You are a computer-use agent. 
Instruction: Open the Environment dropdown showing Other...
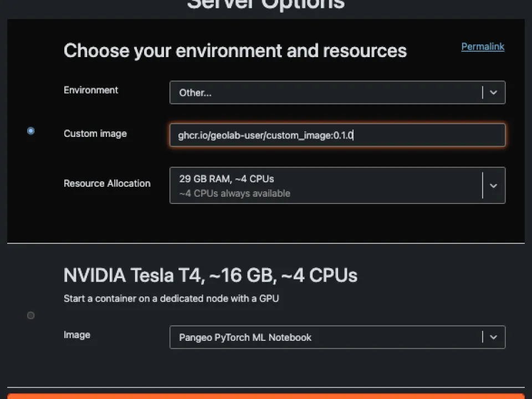[x=337, y=93]
